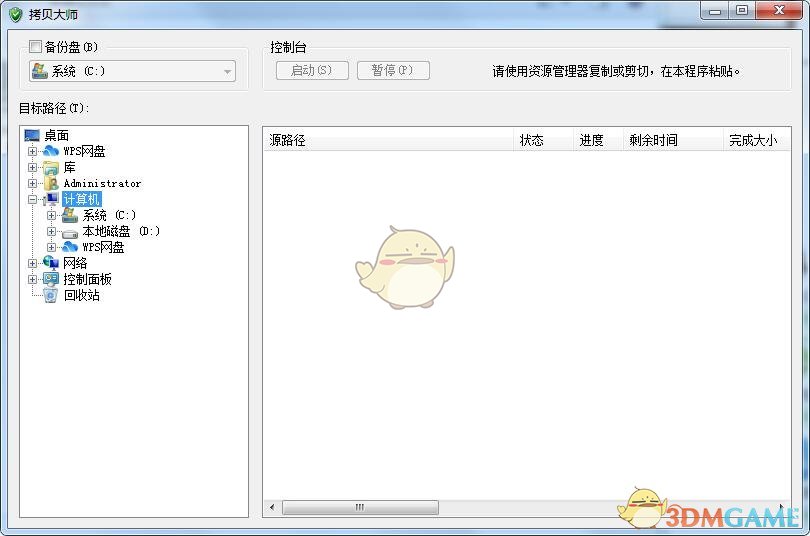Click the system drive icon in backup combo box
The image size is (810, 536).
click(x=39, y=71)
